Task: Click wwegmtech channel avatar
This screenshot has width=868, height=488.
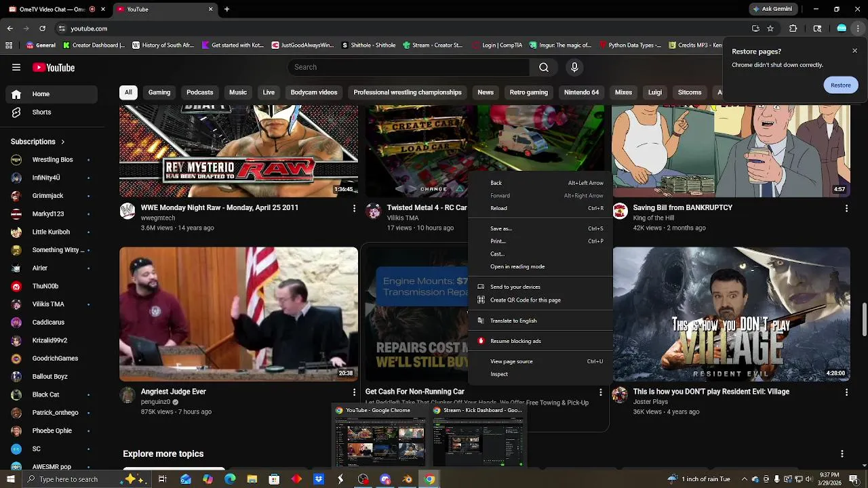Action: [x=127, y=211]
